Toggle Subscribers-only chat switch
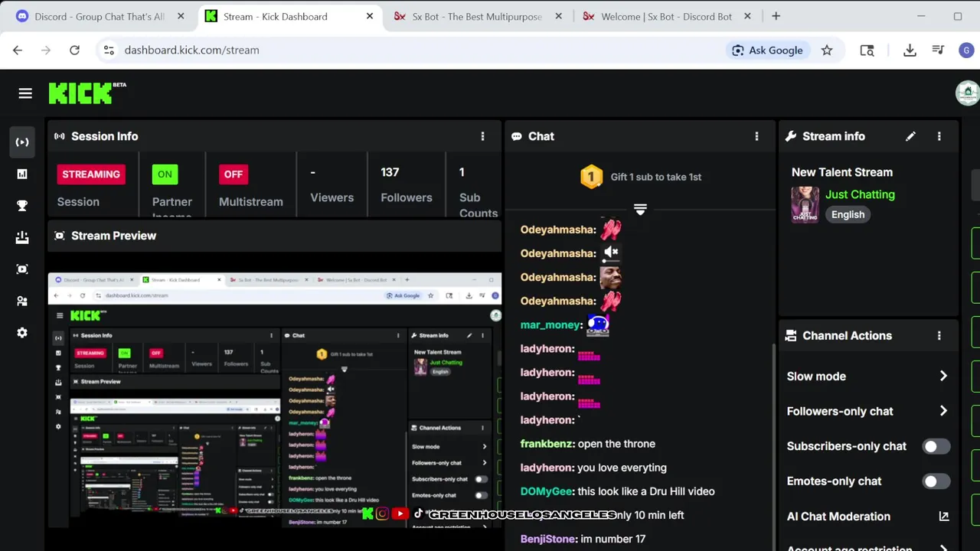980x551 pixels. click(936, 446)
